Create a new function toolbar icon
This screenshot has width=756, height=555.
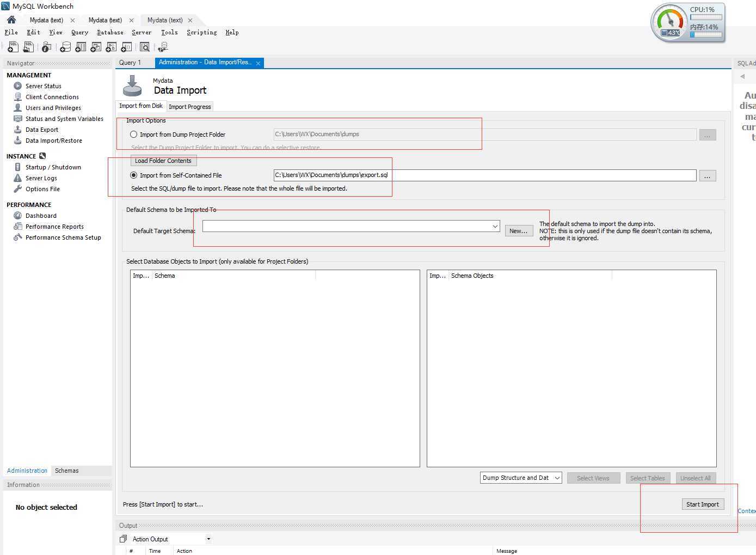[126, 47]
